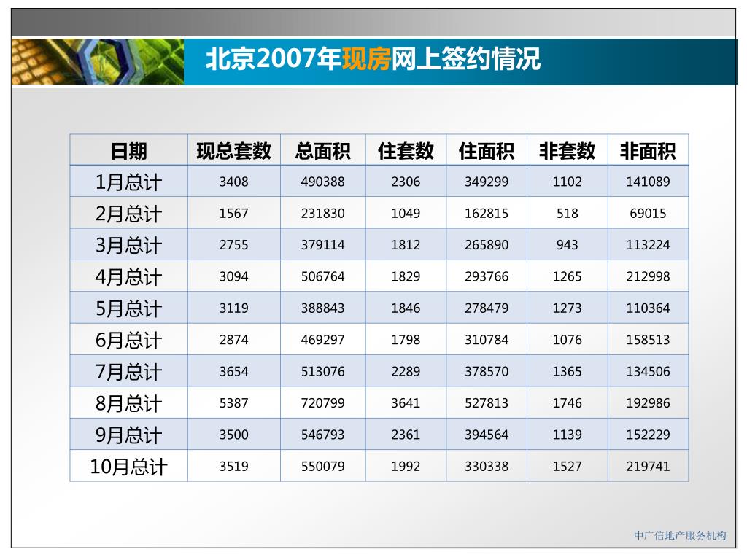
Task: Select cell 265890 in the March row
Action: [487, 245]
